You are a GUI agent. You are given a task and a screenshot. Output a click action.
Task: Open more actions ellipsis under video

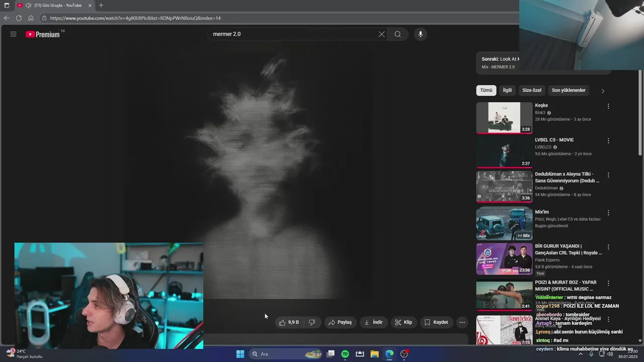coord(462,322)
